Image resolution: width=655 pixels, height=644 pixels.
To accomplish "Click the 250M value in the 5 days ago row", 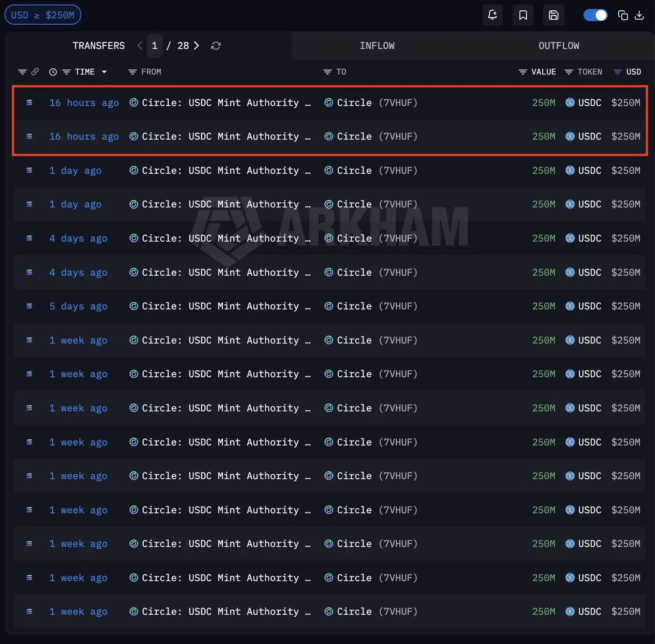I will coord(544,306).
